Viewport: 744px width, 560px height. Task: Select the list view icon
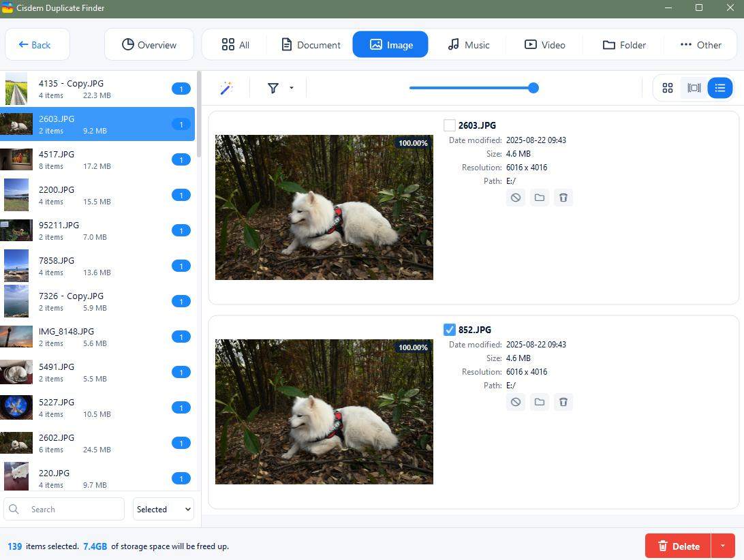pyautogui.click(x=719, y=88)
